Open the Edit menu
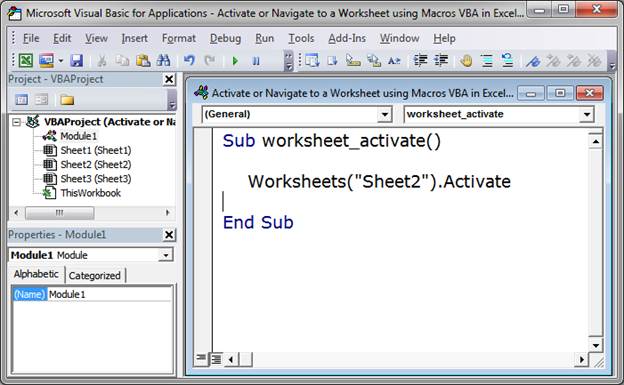 tap(62, 38)
